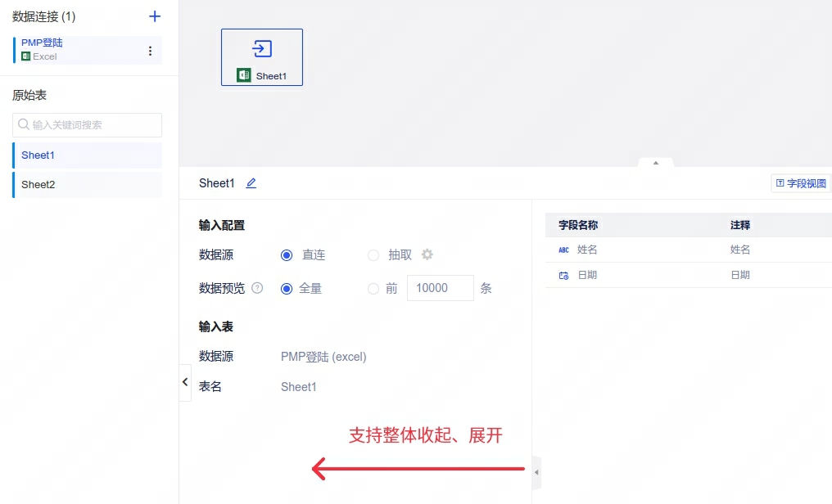Open extraction settings gear next to 抽取

[427, 254]
